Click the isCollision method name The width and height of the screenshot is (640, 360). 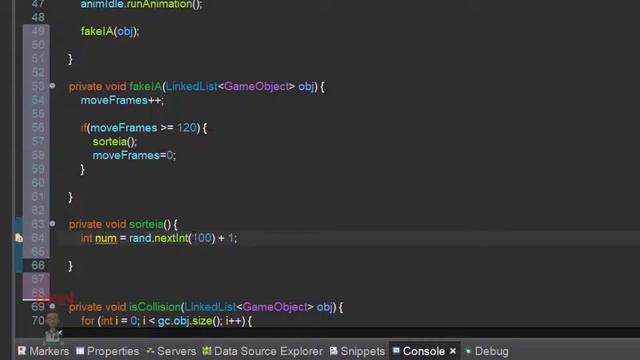[x=155, y=307]
